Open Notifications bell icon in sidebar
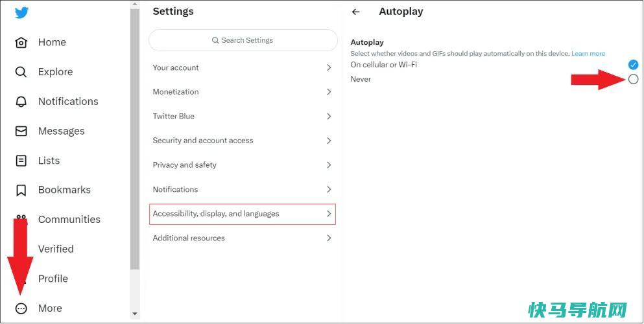Viewport: 644px width, 324px height. [21, 102]
